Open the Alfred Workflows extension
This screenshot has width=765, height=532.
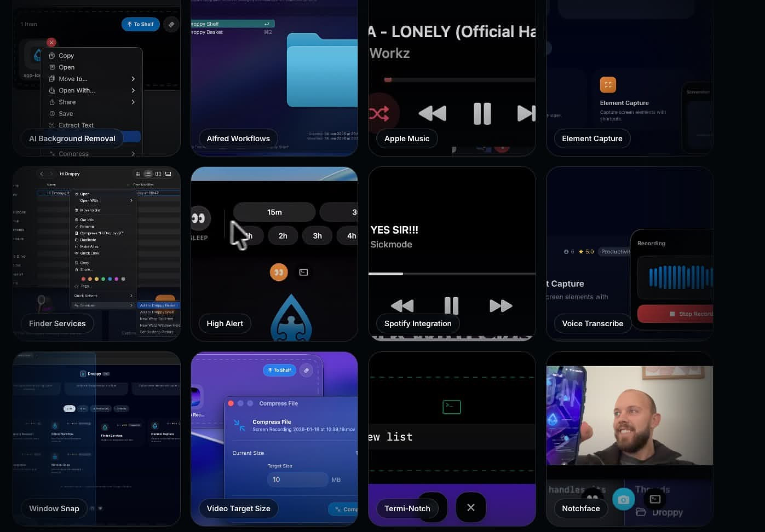(238, 138)
